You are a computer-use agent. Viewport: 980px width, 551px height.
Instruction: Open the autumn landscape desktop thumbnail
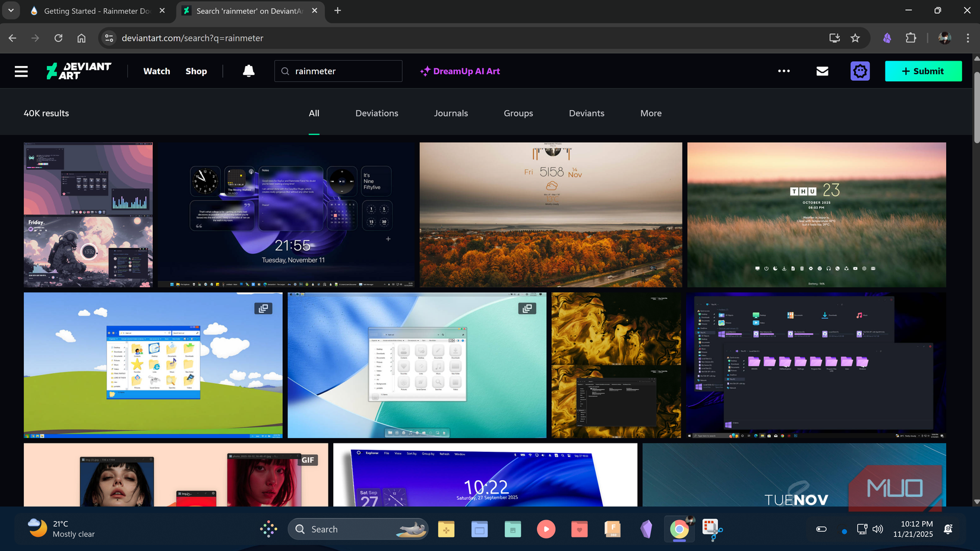pyautogui.click(x=551, y=214)
